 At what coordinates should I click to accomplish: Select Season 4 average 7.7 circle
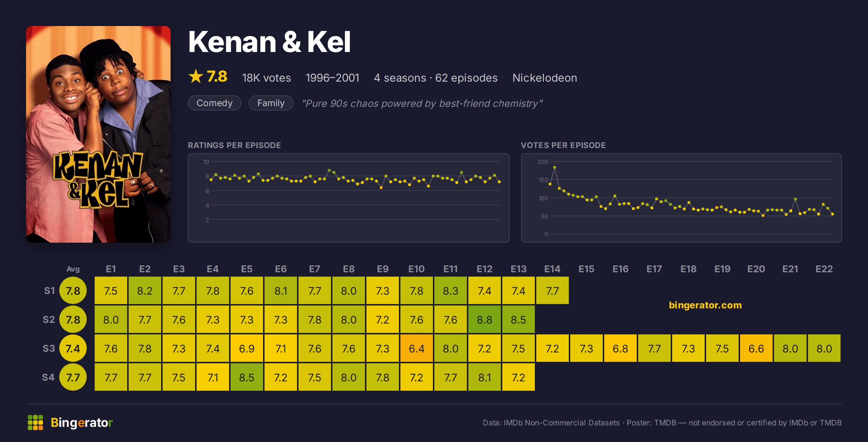[x=73, y=377]
